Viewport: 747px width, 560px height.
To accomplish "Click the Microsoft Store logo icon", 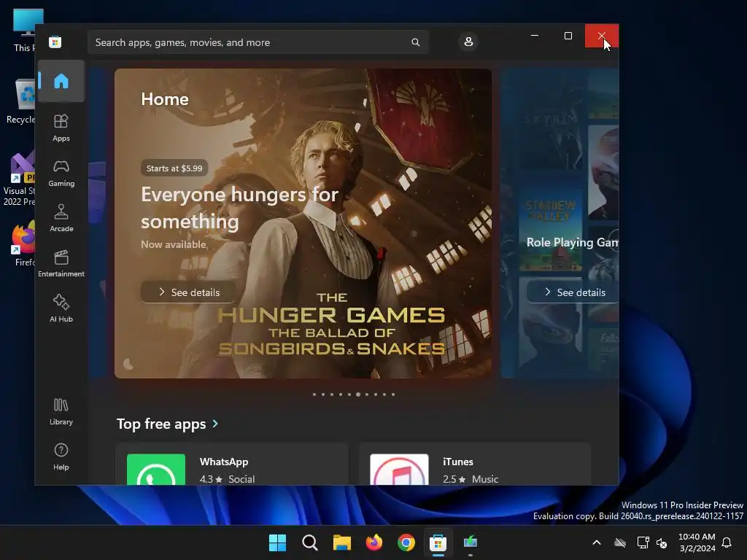I will [x=55, y=42].
